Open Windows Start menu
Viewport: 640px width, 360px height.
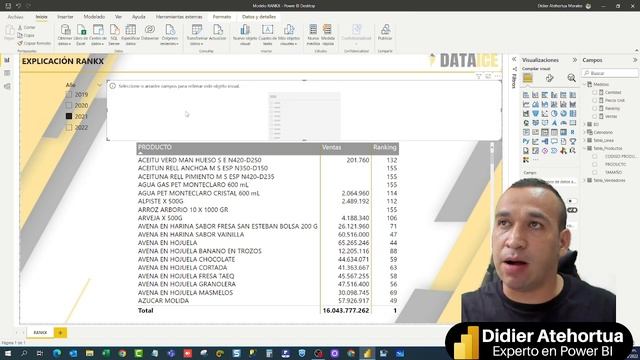click(x=8, y=353)
